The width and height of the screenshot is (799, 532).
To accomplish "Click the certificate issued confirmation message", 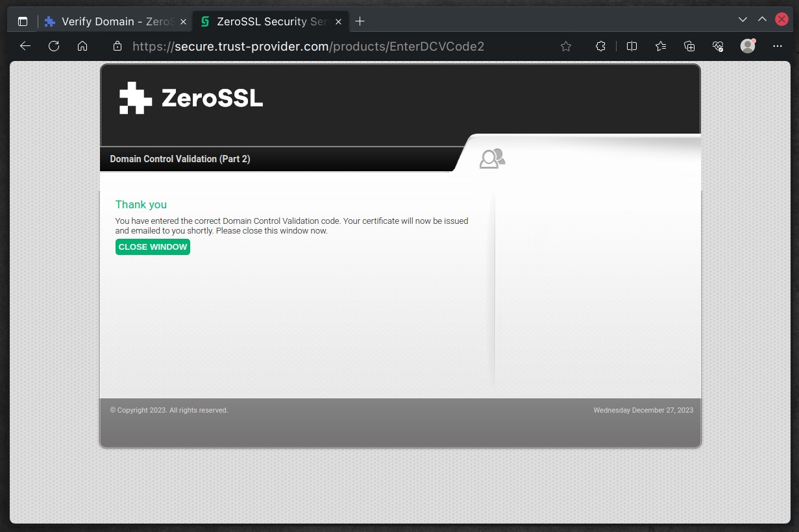I will (x=292, y=226).
